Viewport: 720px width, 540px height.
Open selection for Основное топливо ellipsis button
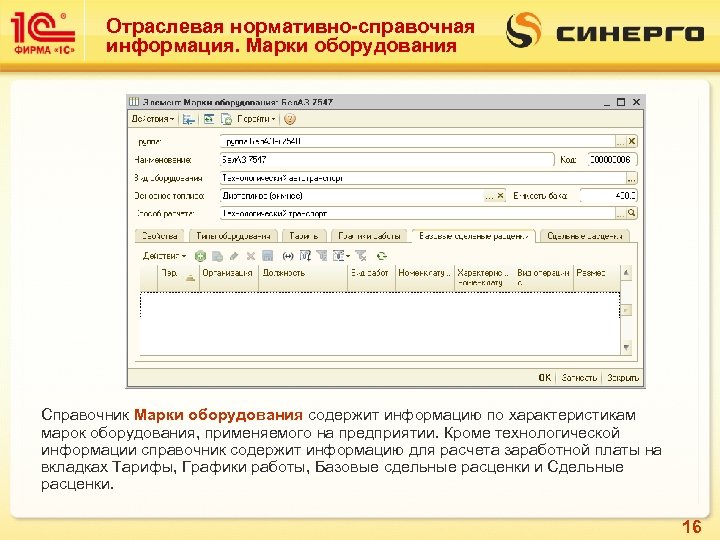pos(489,196)
